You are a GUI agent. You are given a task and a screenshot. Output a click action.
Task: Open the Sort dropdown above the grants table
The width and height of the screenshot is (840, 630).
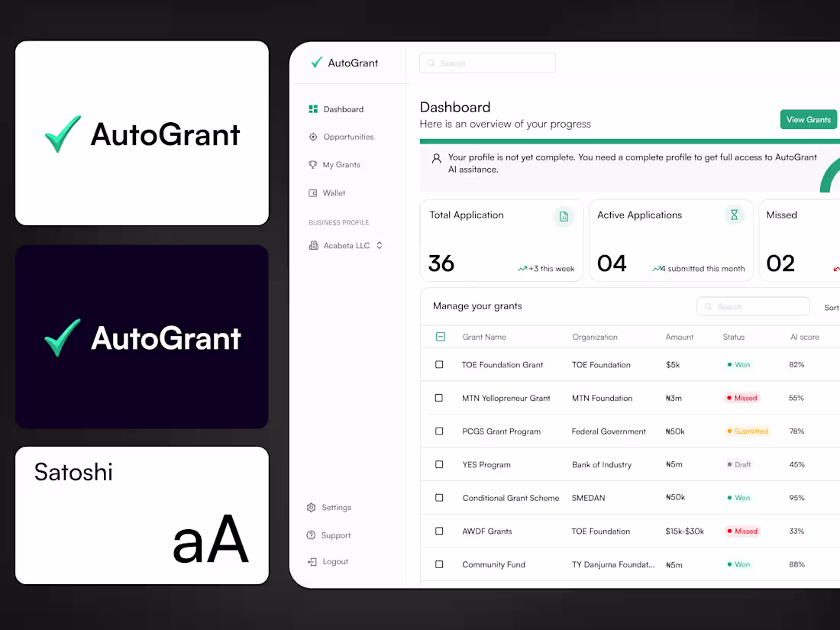click(x=831, y=306)
